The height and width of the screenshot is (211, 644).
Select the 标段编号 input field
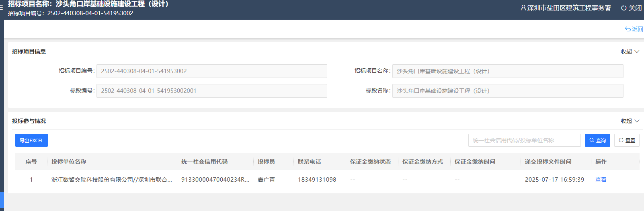(x=211, y=91)
